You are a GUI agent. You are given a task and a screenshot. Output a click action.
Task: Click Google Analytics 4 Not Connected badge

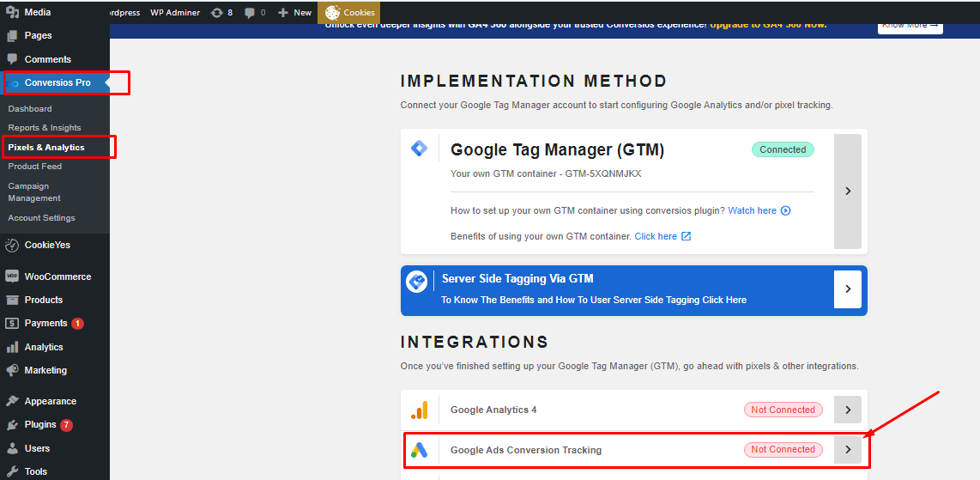tap(783, 410)
